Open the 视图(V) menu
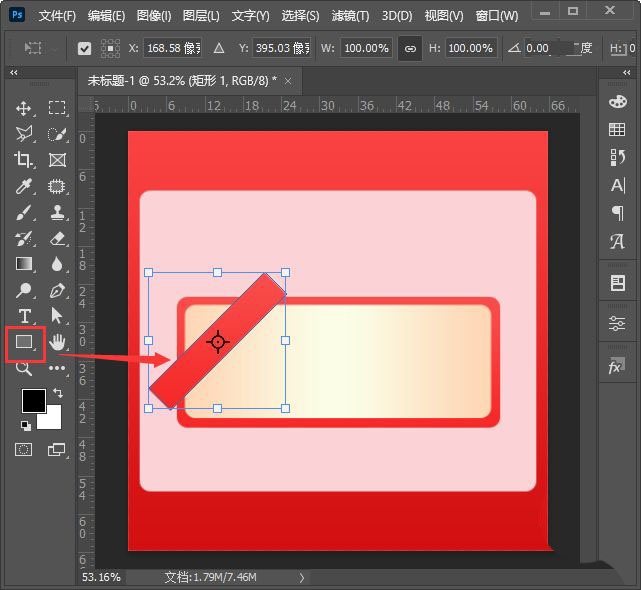641x590 pixels. 444,16
